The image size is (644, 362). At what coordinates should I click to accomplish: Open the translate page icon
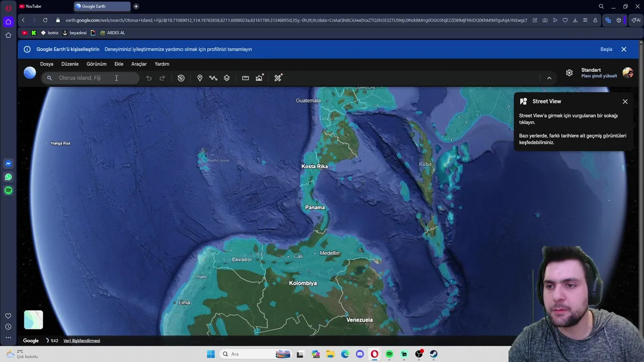click(x=608, y=20)
